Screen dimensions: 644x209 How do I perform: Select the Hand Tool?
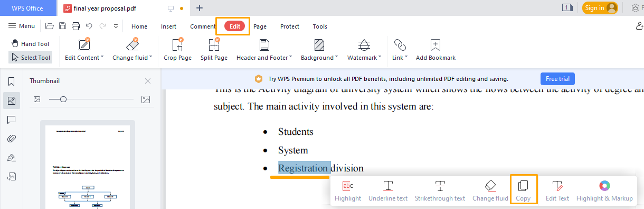[30, 44]
